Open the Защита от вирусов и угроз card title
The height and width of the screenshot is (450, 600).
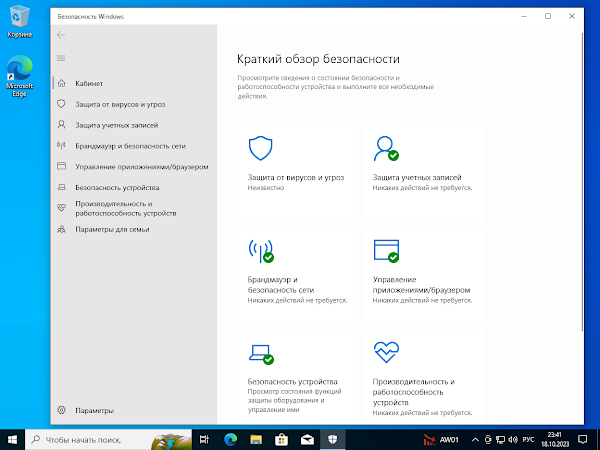(x=296, y=178)
